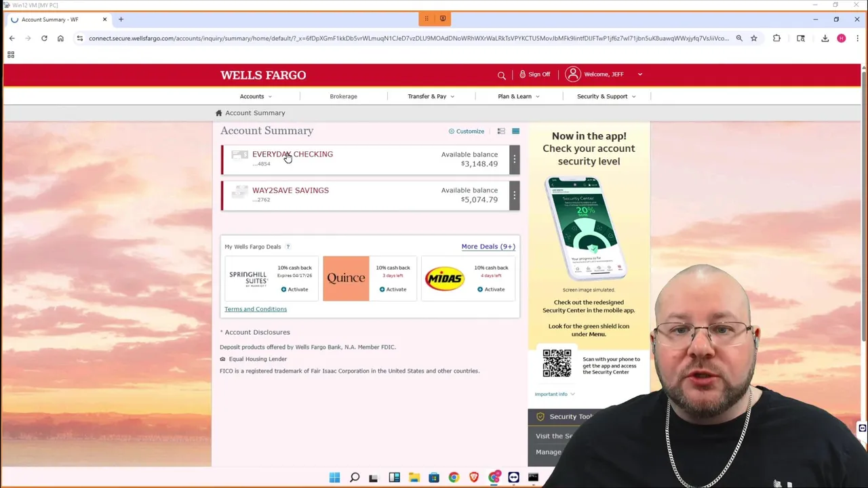The width and height of the screenshot is (868, 488).
Task: Click the Springhill Suites logo
Action: [x=248, y=279]
